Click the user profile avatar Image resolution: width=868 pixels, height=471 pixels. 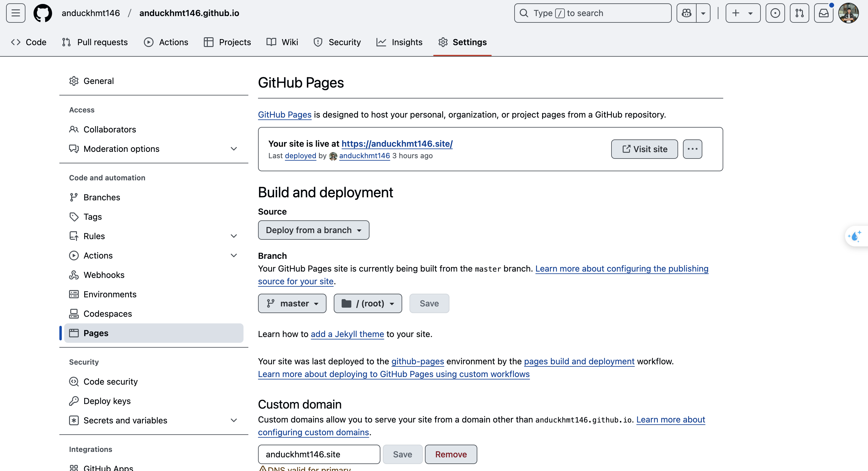point(848,13)
